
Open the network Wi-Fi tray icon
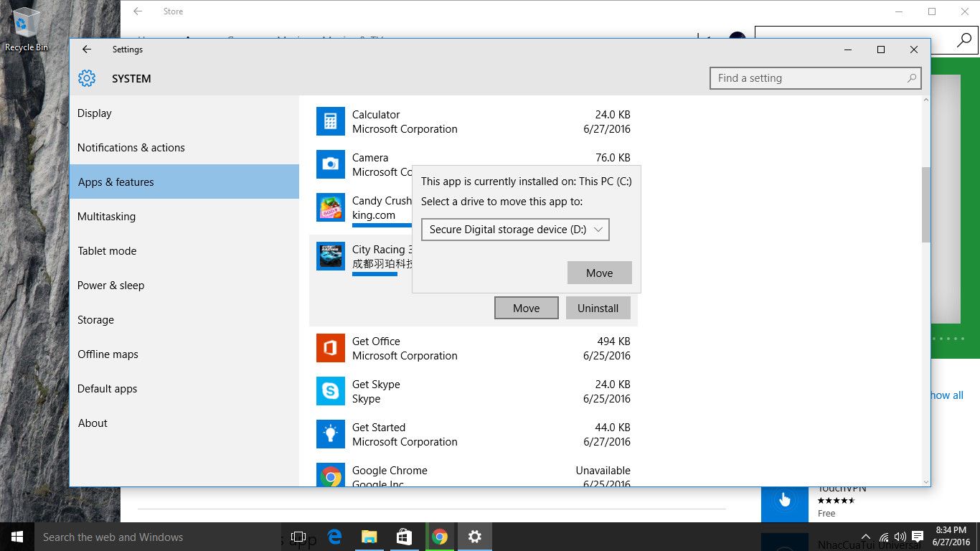tap(884, 537)
